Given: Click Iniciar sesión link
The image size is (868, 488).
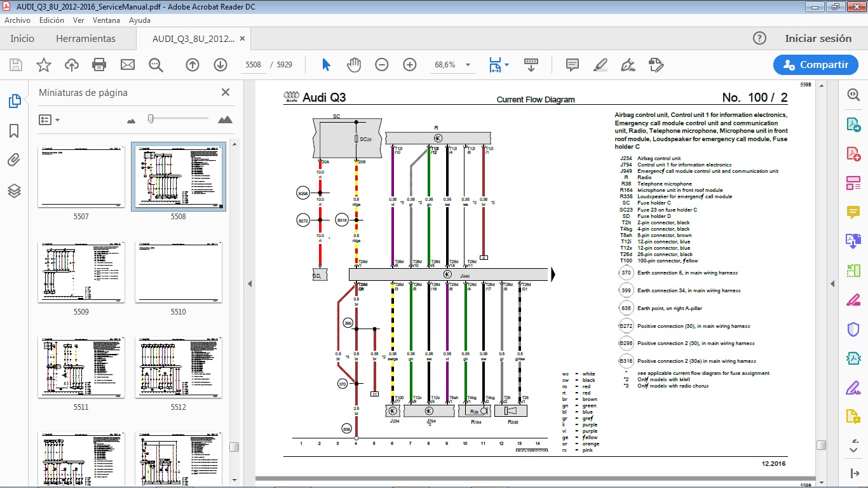Looking at the screenshot, I should 818,38.
